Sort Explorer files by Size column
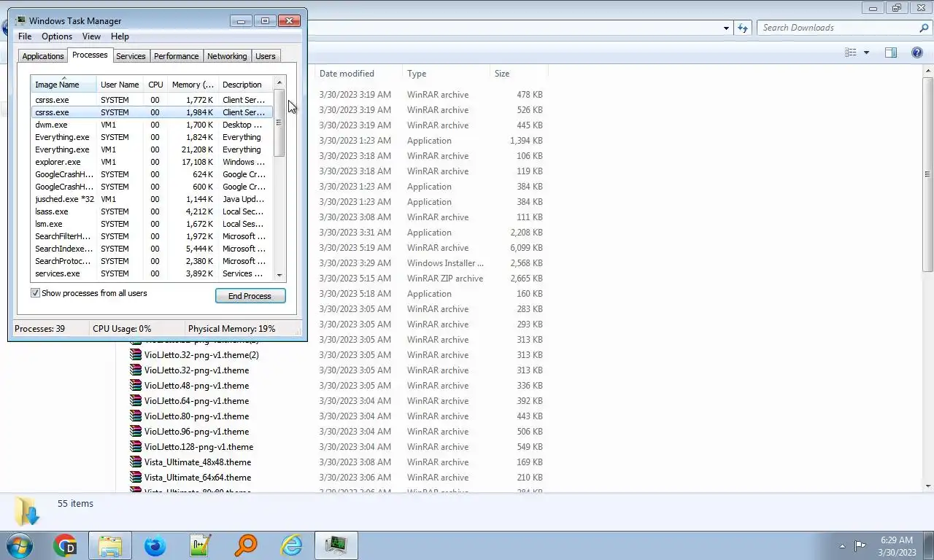This screenshot has width=934, height=560. (x=519, y=74)
